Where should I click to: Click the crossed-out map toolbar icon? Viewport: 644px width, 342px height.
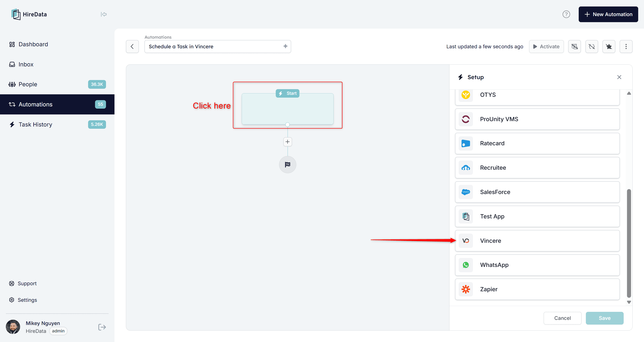point(574,46)
